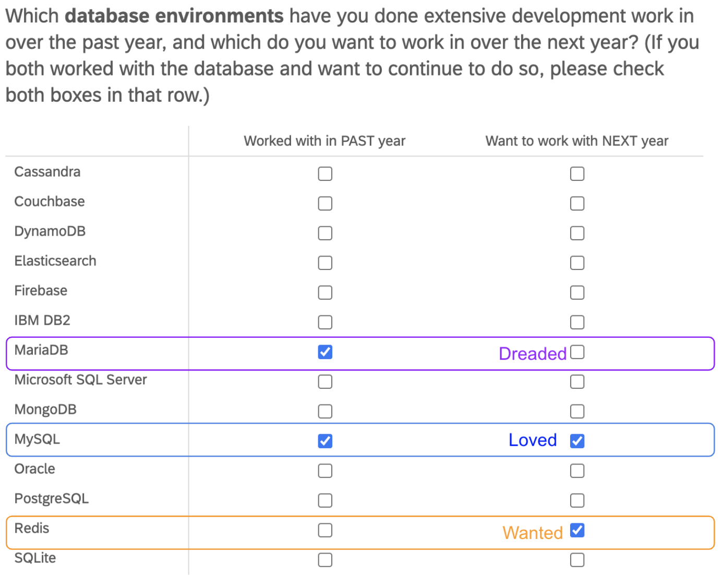Click the Firebase row label
The height and width of the screenshot is (588, 724).
(41, 290)
